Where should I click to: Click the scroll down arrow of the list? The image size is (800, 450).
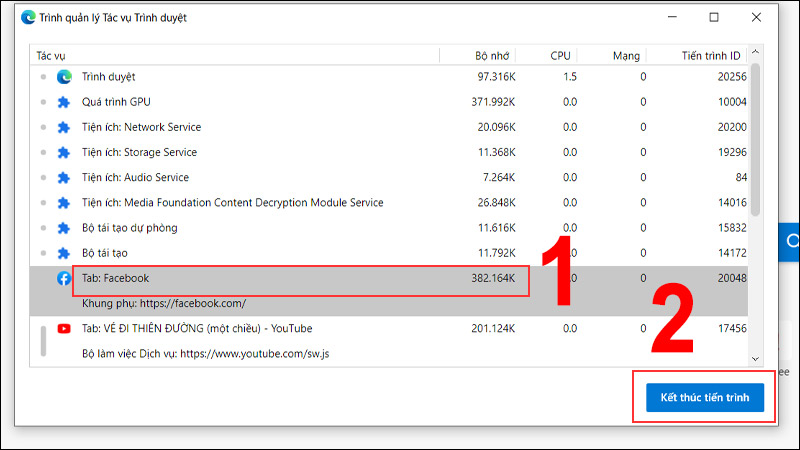coord(757,357)
